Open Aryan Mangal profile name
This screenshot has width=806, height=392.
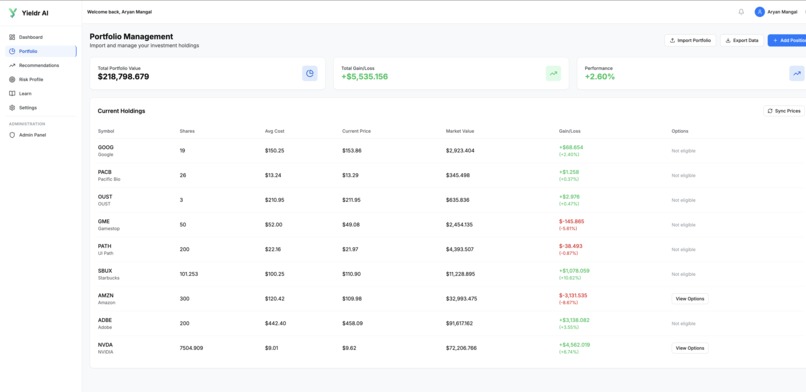point(782,12)
